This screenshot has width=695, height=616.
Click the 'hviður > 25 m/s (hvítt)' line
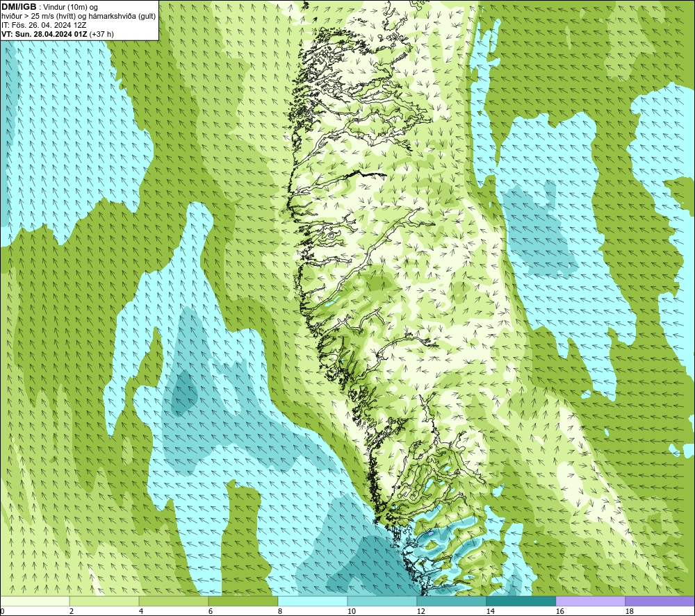(x=38, y=17)
